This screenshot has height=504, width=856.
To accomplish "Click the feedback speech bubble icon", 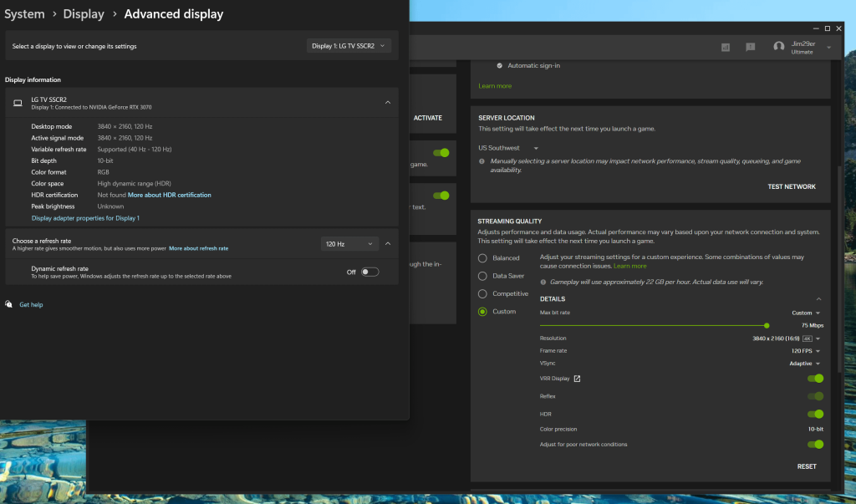I will coord(751,47).
